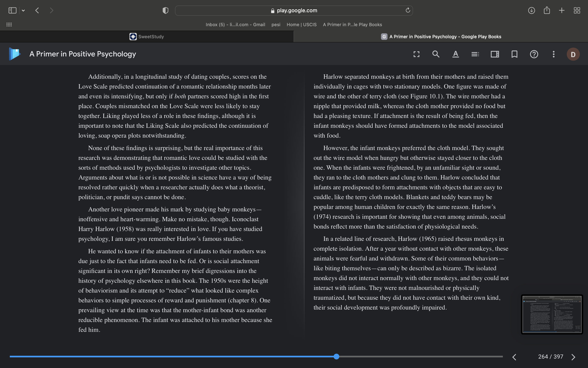The height and width of the screenshot is (368, 588).
Task: Go to the next page
Action: click(x=574, y=357)
